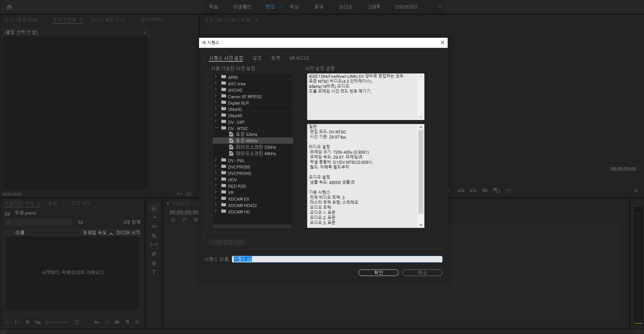Toggle Comparison View in Program monitor

point(496,190)
